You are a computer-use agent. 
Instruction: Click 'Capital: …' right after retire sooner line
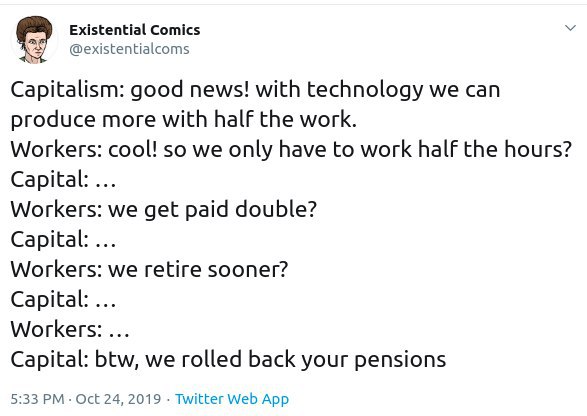point(63,299)
